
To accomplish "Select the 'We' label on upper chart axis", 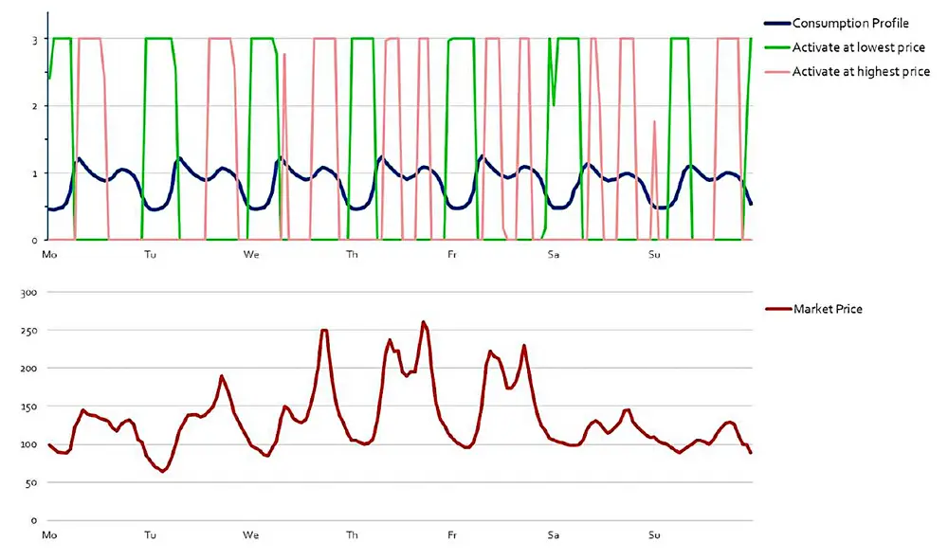I will pos(251,254).
